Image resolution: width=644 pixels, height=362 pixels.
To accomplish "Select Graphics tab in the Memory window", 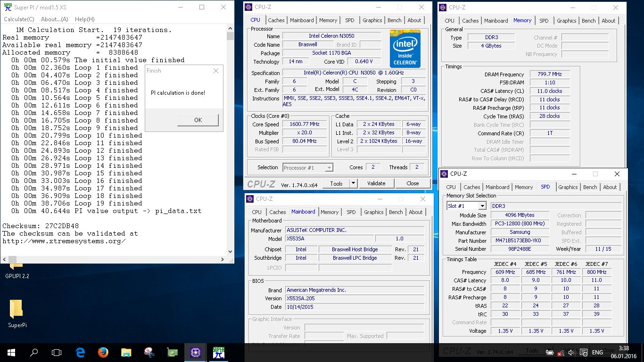I will click(x=567, y=21).
